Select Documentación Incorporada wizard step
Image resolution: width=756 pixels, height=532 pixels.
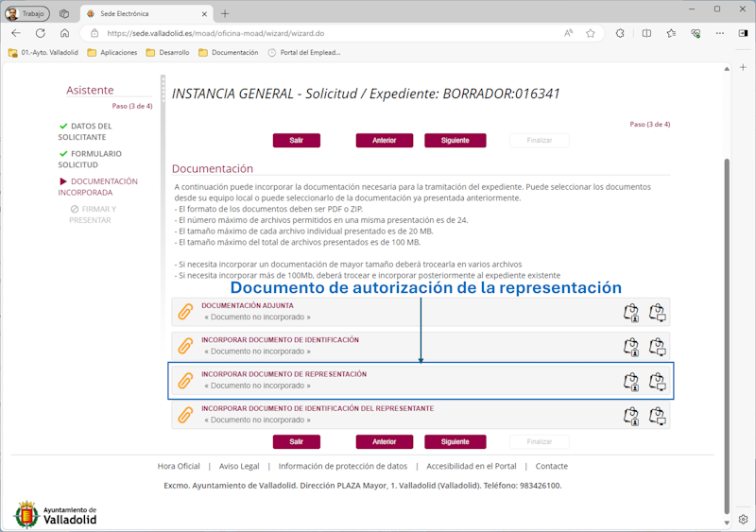98,187
